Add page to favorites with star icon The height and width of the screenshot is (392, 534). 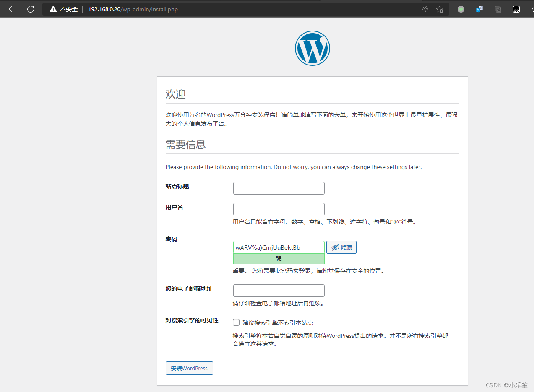pos(440,9)
